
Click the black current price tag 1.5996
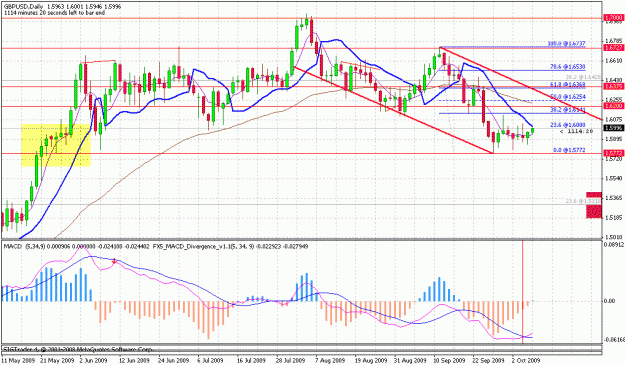coord(614,128)
